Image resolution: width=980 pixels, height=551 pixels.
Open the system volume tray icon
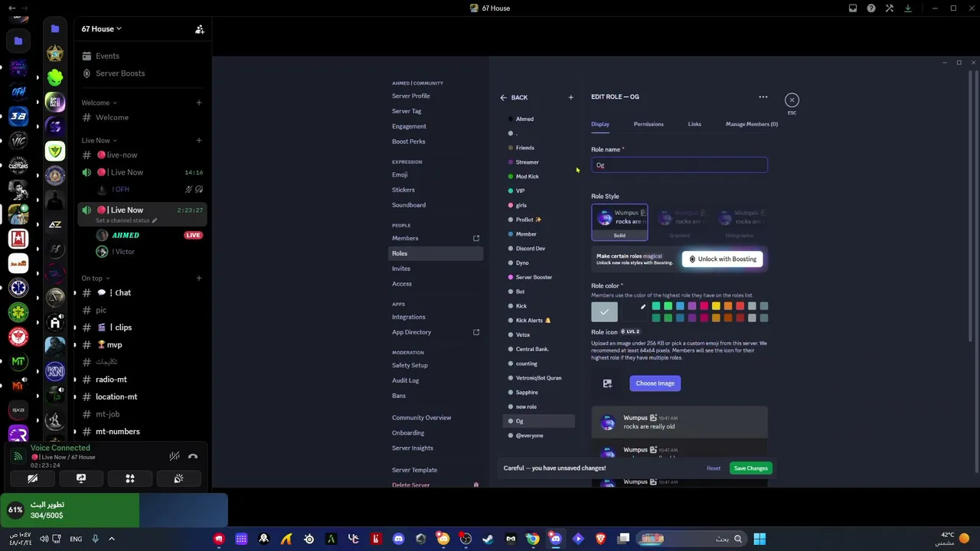[x=44, y=539]
